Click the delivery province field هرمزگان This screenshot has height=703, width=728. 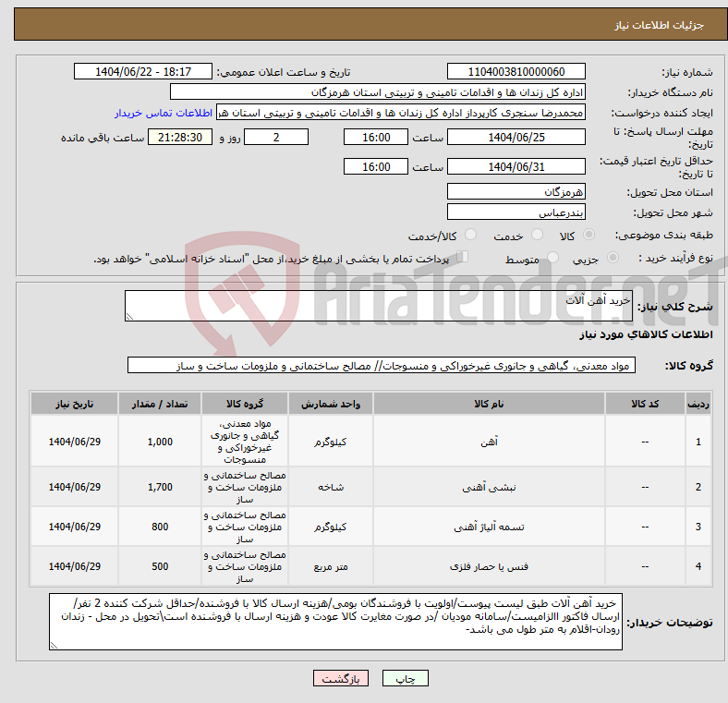point(516,192)
